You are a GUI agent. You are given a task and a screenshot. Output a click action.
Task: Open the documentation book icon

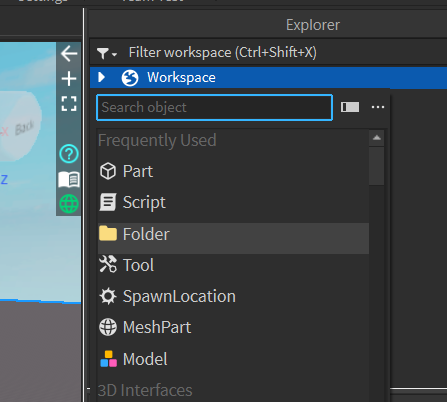tap(69, 180)
